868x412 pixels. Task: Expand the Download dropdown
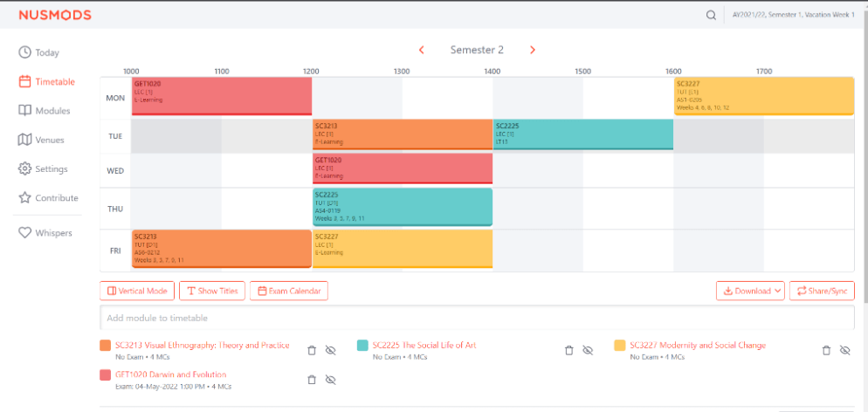(x=750, y=291)
